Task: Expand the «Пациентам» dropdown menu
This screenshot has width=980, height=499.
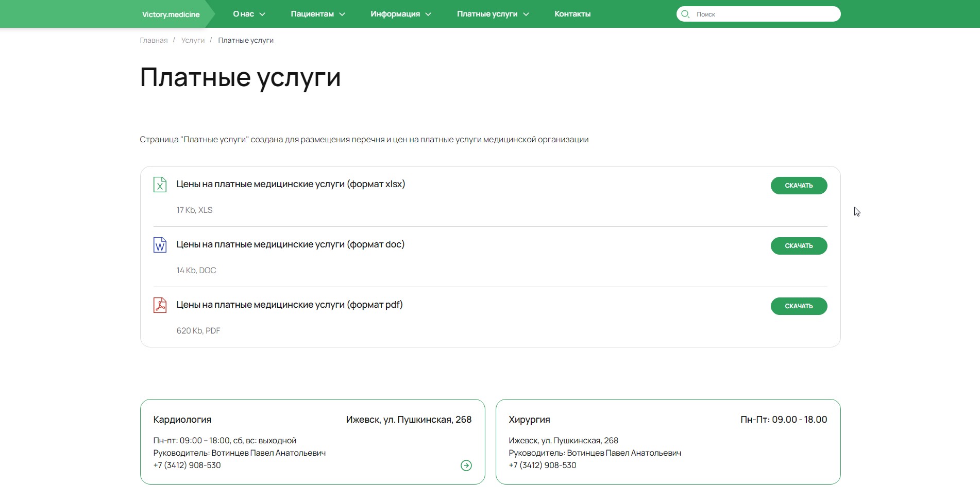Action: 317,14
